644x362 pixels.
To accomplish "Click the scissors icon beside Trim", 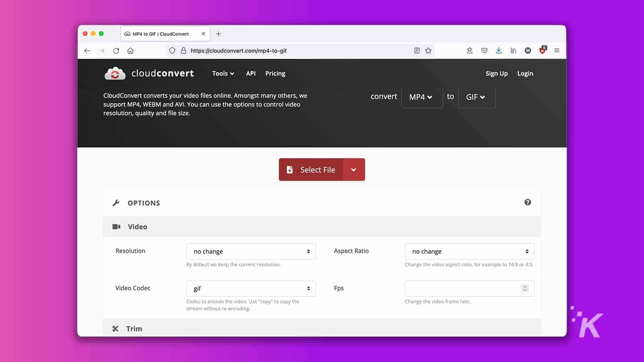I will coord(116,329).
